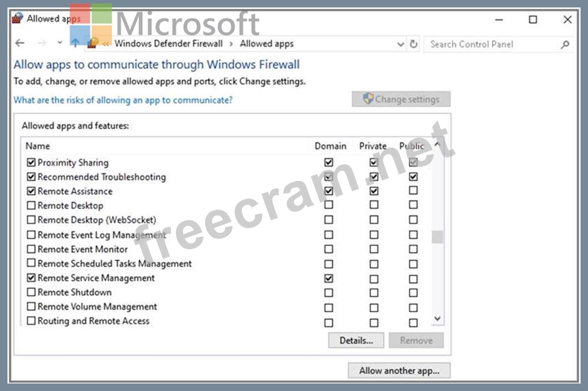
Task: Check Domain for Routing and Remote Access
Action: click(328, 323)
